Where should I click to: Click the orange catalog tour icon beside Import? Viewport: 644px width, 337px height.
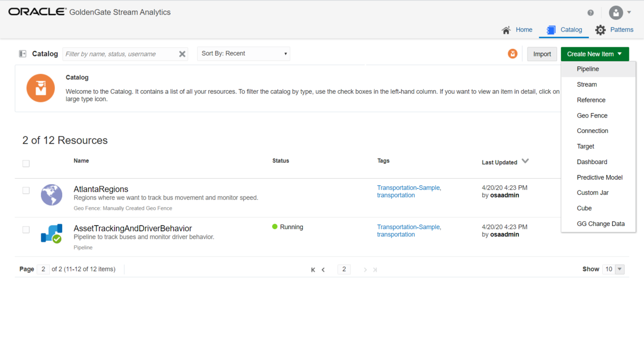[513, 54]
